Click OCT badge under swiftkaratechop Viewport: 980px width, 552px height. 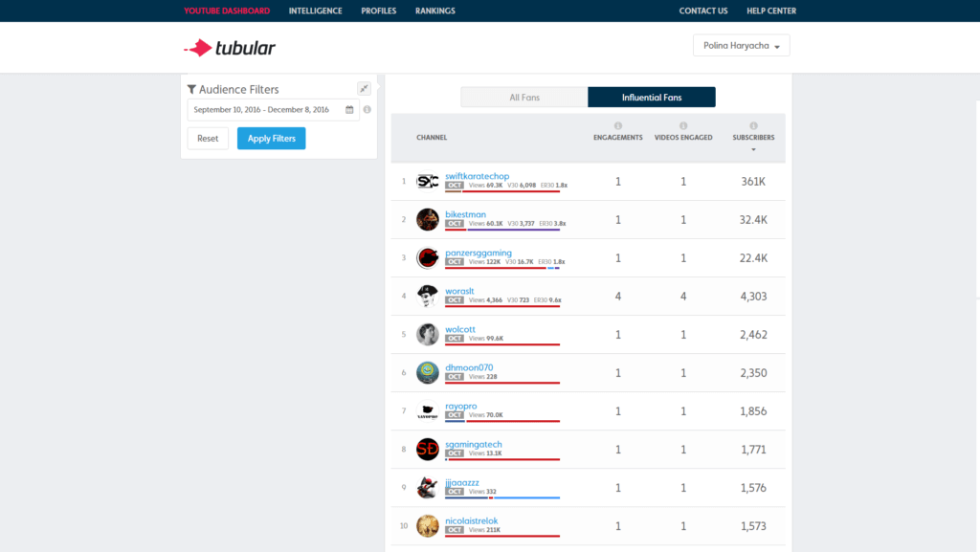click(x=455, y=186)
